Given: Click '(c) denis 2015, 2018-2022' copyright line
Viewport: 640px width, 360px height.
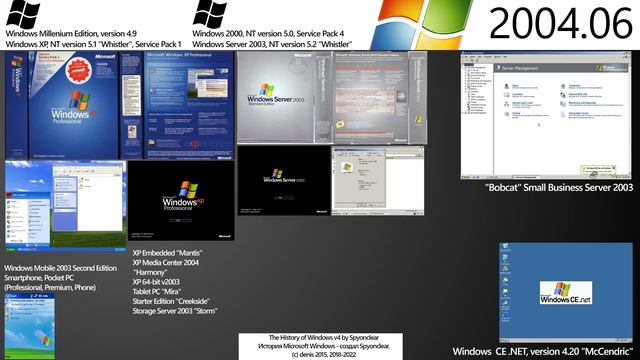Looking at the screenshot, I should [323, 355].
